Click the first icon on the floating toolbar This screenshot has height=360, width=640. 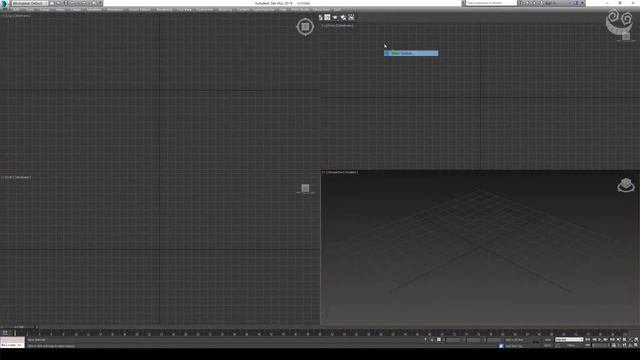pos(320,17)
